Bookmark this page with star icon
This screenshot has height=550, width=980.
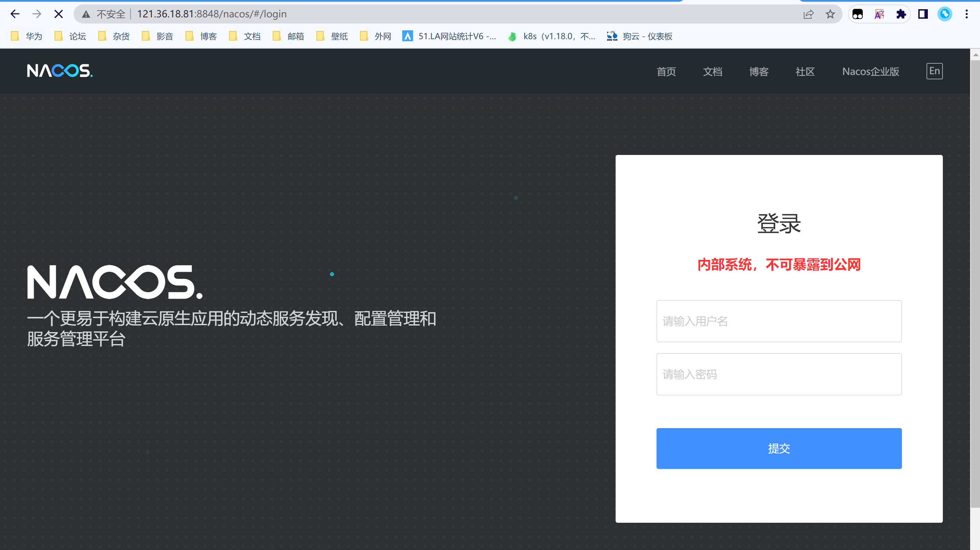(x=830, y=14)
